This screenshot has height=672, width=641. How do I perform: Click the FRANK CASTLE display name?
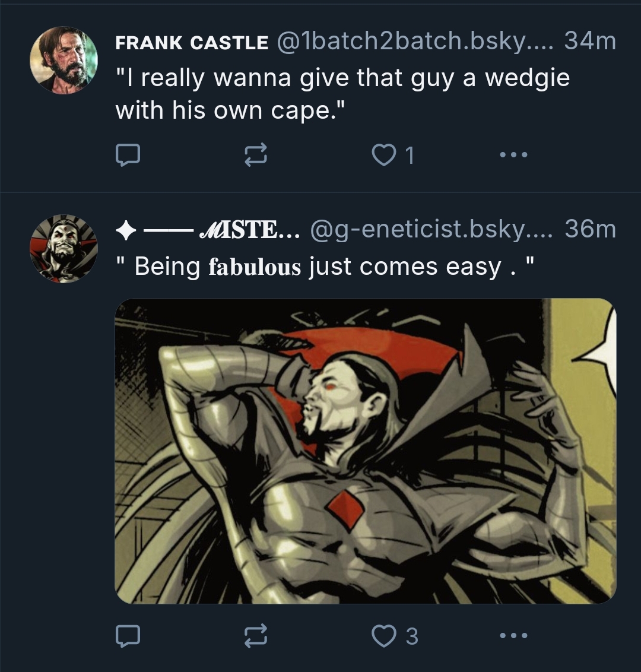click(191, 43)
